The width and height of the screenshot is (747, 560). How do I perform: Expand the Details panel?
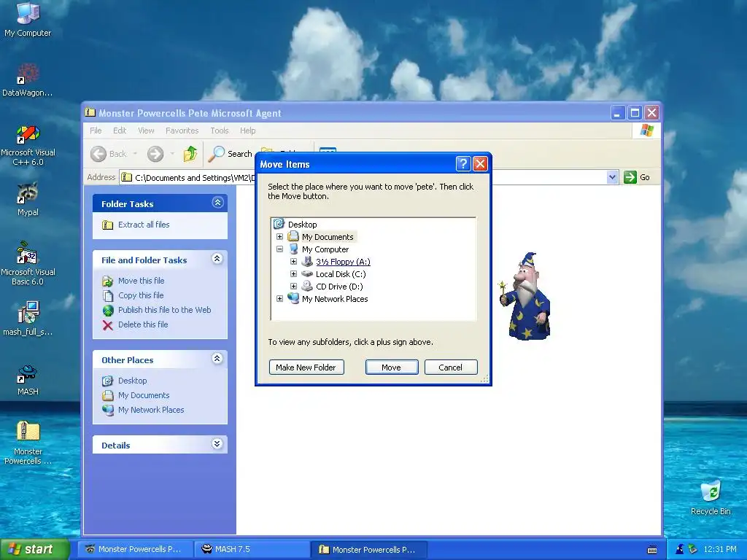coord(217,444)
